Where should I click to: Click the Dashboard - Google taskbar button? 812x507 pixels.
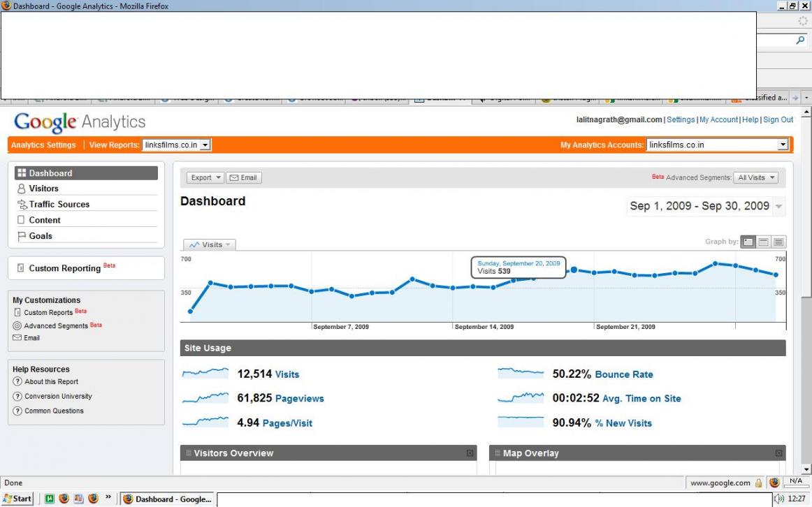(x=168, y=499)
